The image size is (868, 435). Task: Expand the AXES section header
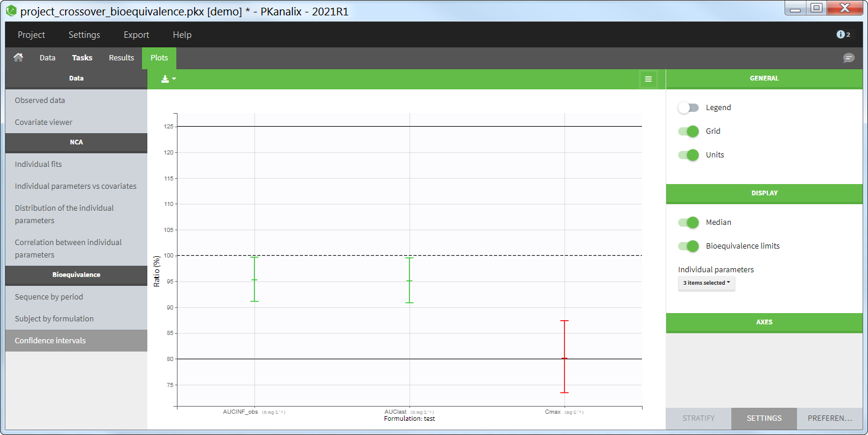tap(764, 322)
